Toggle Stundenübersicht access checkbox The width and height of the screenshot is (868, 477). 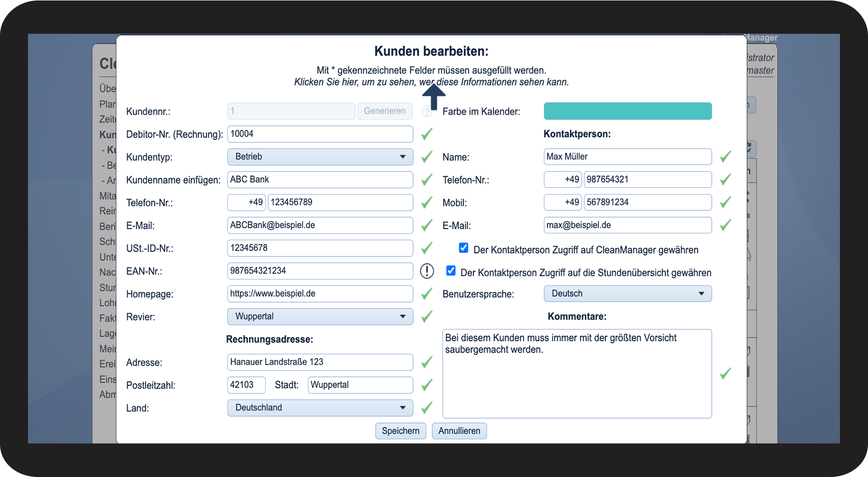(x=450, y=271)
